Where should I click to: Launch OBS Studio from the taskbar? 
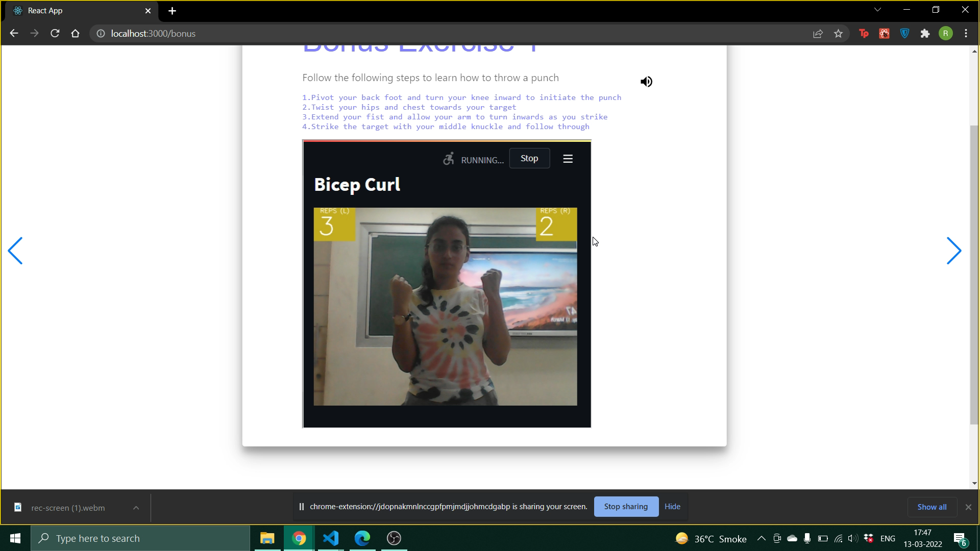point(393,538)
